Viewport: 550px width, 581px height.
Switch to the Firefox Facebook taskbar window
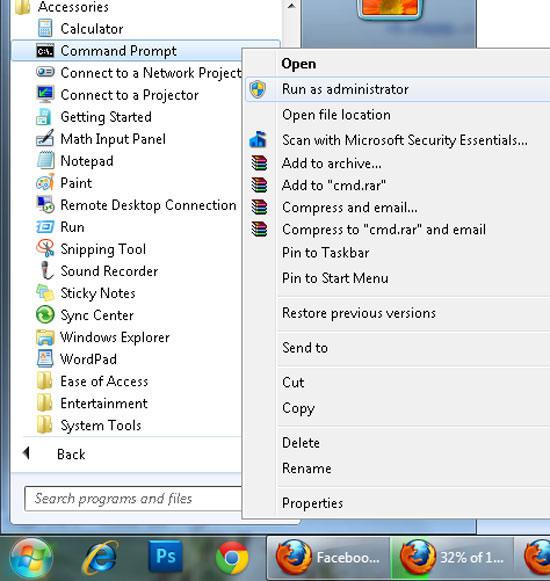click(328, 558)
